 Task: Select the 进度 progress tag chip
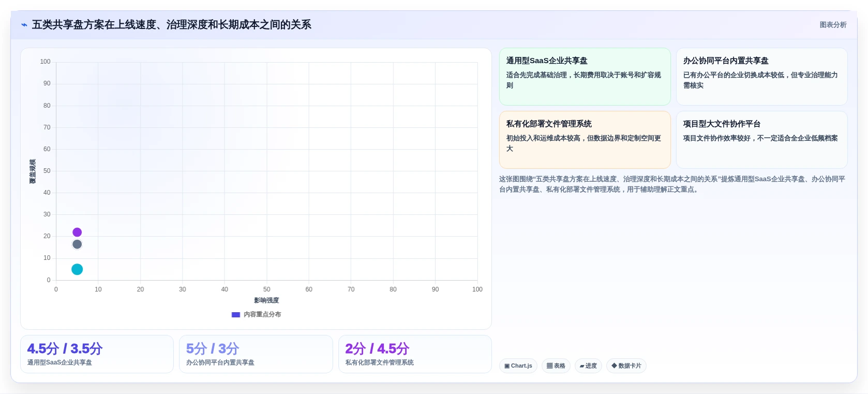point(588,366)
